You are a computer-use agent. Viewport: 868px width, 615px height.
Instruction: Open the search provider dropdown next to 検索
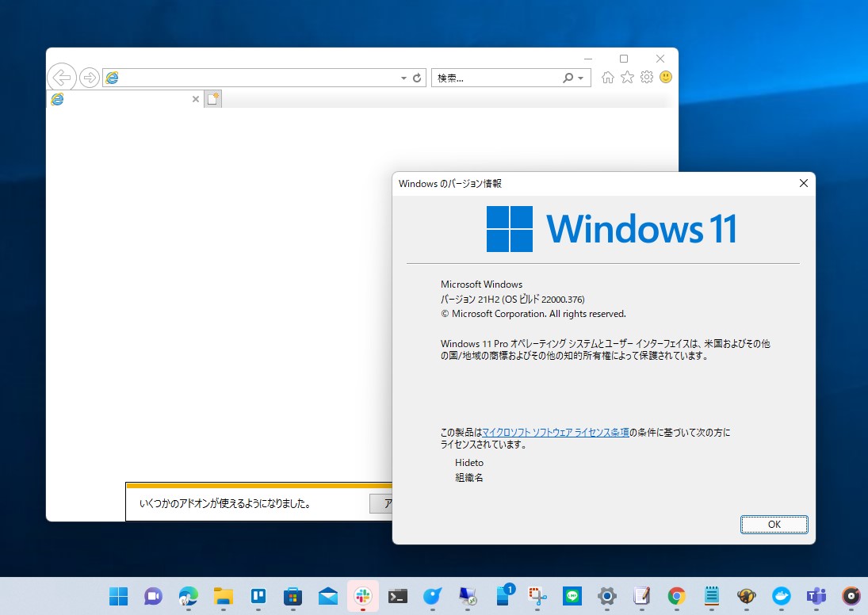[x=579, y=77]
